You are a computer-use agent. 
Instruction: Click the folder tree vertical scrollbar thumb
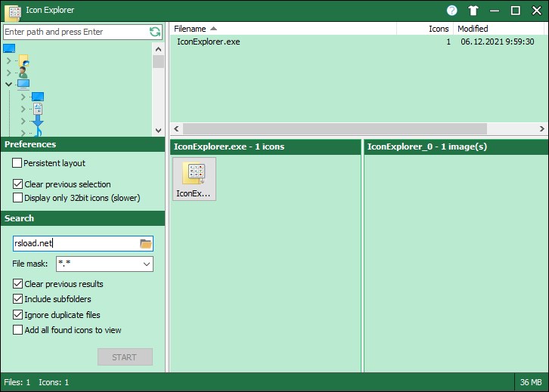pyautogui.click(x=159, y=62)
